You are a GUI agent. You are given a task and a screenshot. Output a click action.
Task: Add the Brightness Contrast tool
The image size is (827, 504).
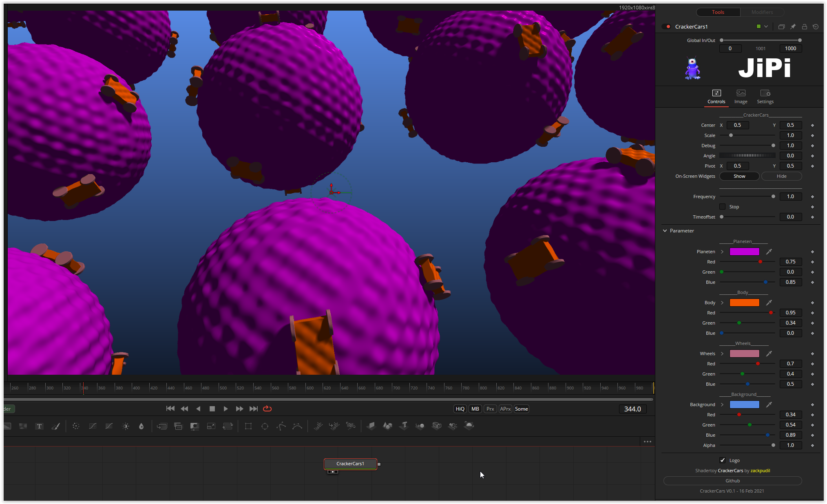[x=126, y=426]
